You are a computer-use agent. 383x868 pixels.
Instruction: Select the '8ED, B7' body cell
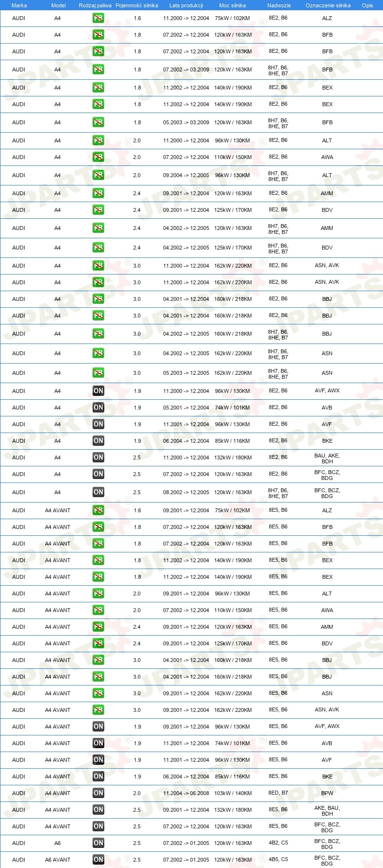[x=278, y=793]
